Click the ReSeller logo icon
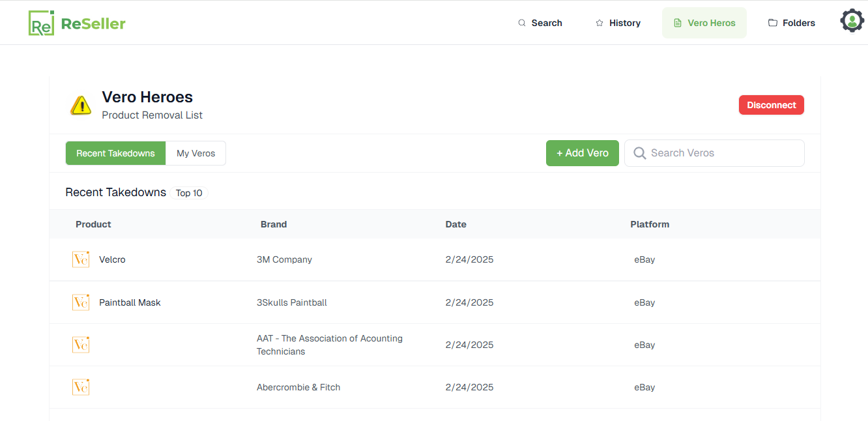Image resolution: width=868 pixels, height=421 pixels. click(41, 23)
